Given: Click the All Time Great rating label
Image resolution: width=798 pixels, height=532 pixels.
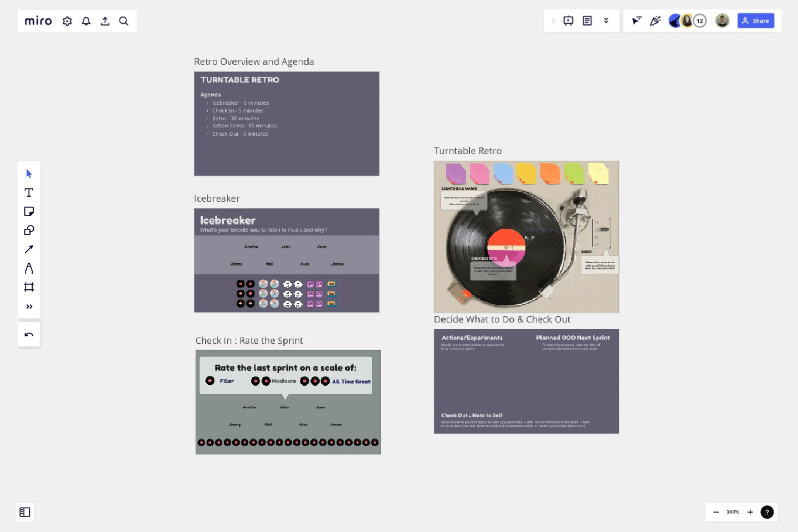Looking at the screenshot, I should [351, 381].
